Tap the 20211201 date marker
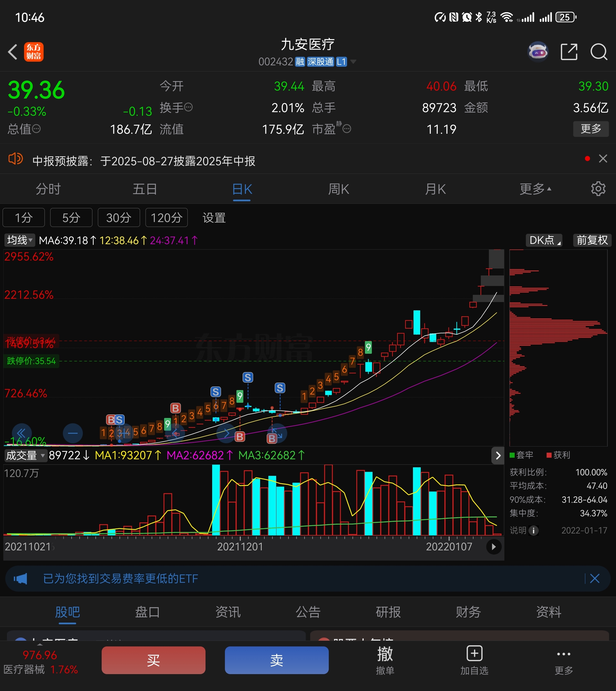 (240, 546)
